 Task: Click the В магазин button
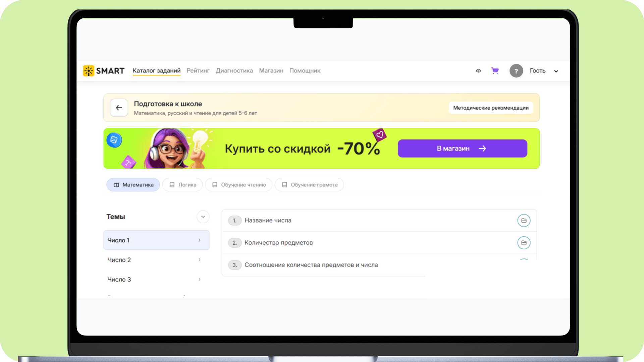coord(462,148)
